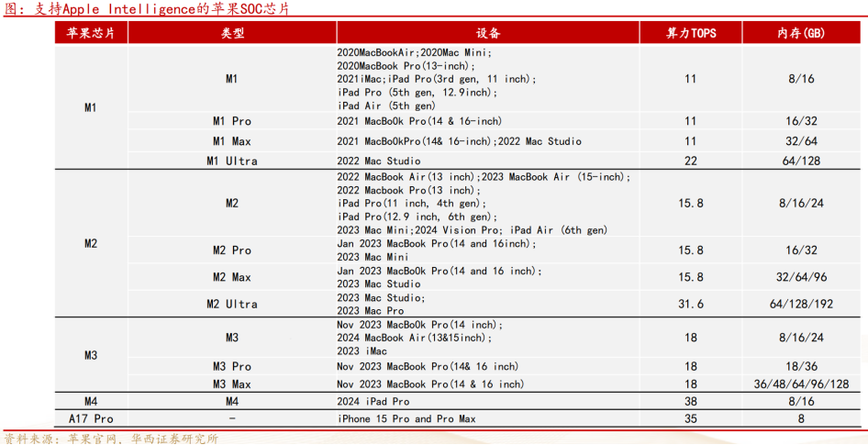This screenshot has height=445, width=868.
Task: Select the 22 TOPS value for M1 Ultra
Action: point(690,161)
